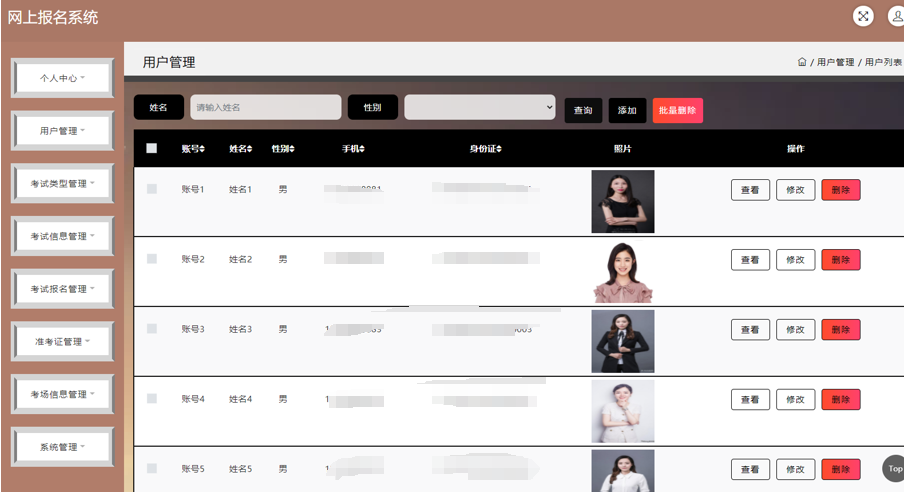Click the 网上报名系统 site title

pyautogui.click(x=52, y=17)
